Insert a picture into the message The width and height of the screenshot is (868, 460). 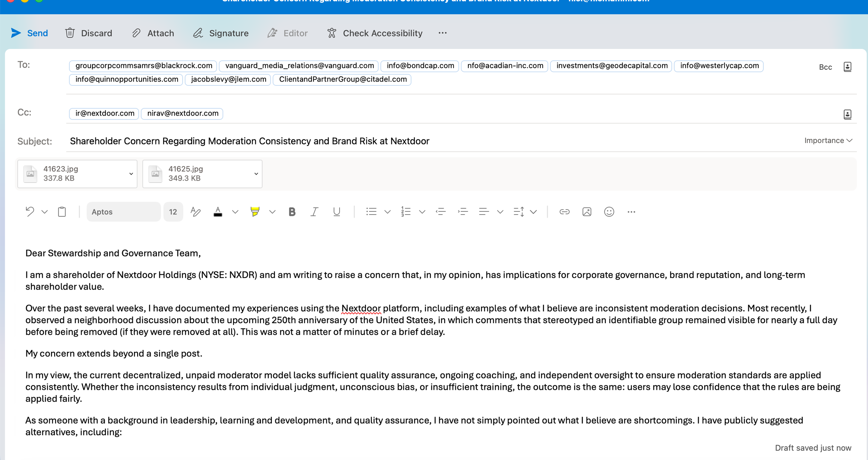587,211
